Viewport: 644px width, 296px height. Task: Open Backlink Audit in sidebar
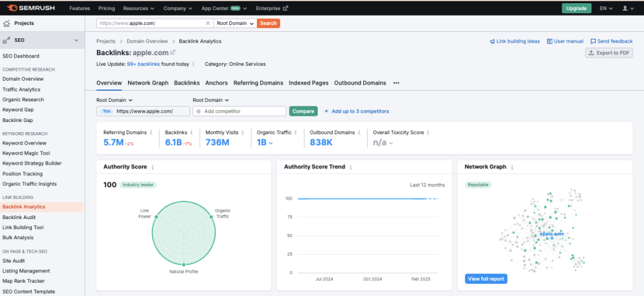tap(19, 218)
